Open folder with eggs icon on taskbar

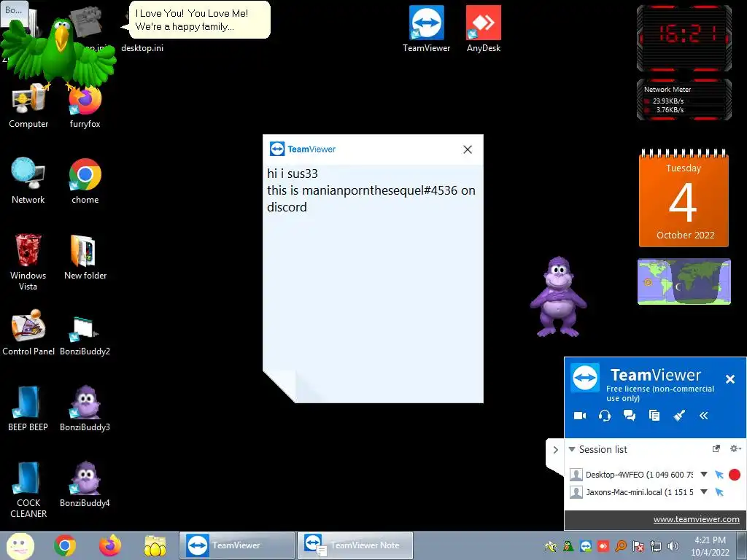point(155,545)
